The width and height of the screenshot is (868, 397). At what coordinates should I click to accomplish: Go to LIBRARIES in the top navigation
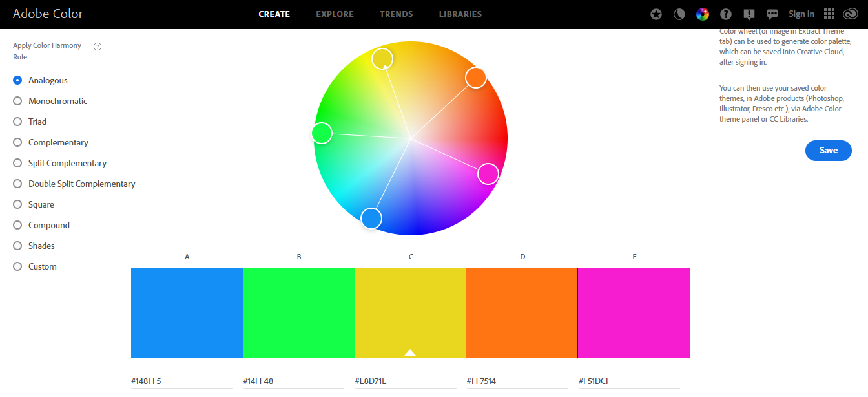pyautogui.click(x=460, y=14)
